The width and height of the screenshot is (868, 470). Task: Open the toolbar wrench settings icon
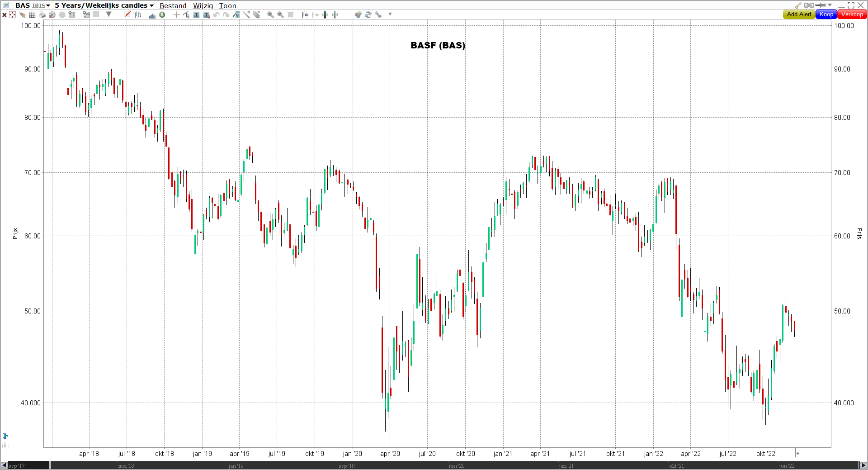378,14
